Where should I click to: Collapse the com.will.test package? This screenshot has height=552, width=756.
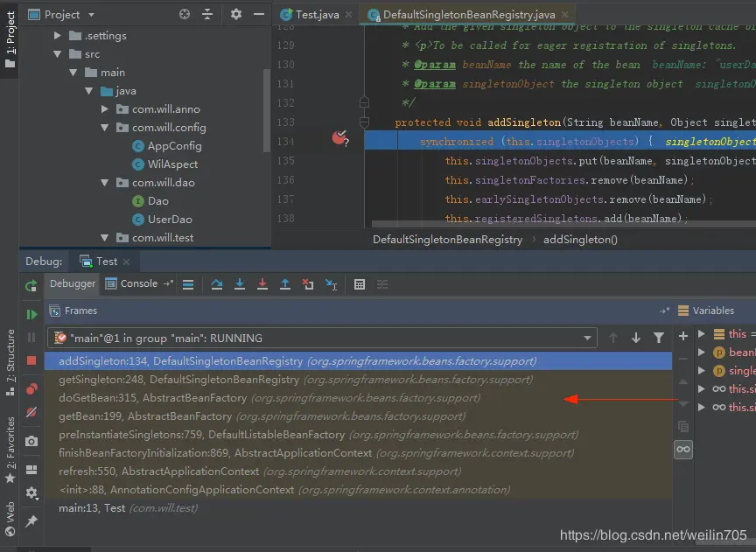(x=105, y=238)
